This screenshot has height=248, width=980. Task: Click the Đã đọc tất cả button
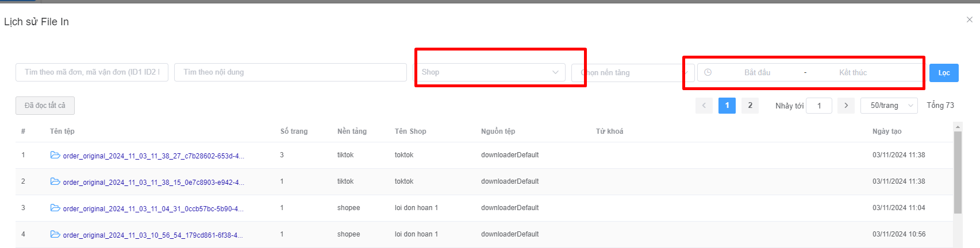(45, 106)
